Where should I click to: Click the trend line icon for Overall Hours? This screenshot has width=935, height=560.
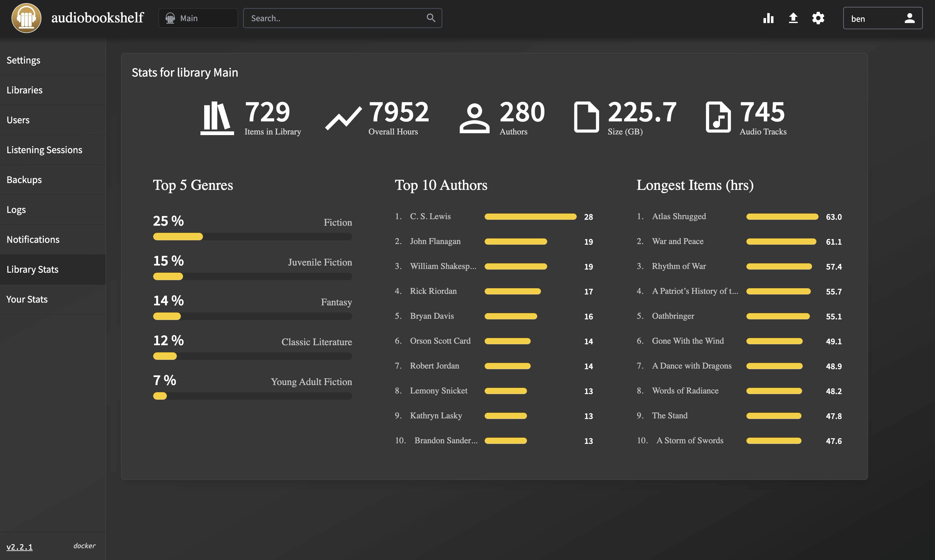coord(343,118)
